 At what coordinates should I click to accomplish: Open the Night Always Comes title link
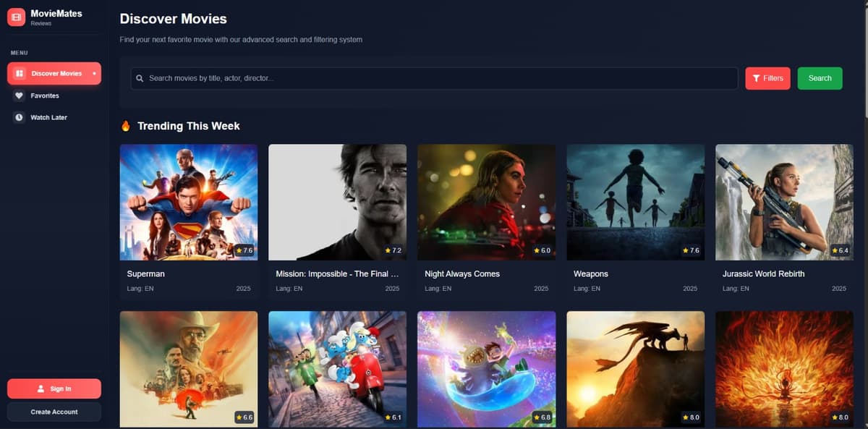click(x=462, y=274)
